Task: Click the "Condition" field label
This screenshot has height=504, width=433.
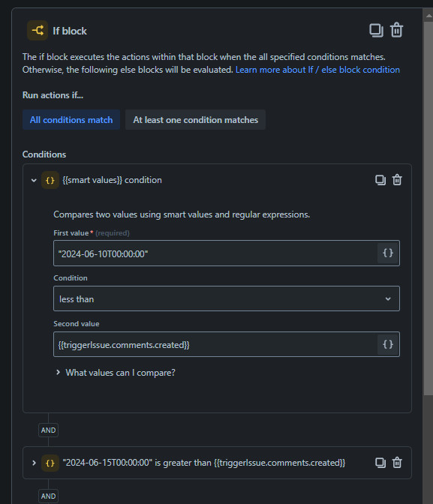Action: click(x=71, y=277)
